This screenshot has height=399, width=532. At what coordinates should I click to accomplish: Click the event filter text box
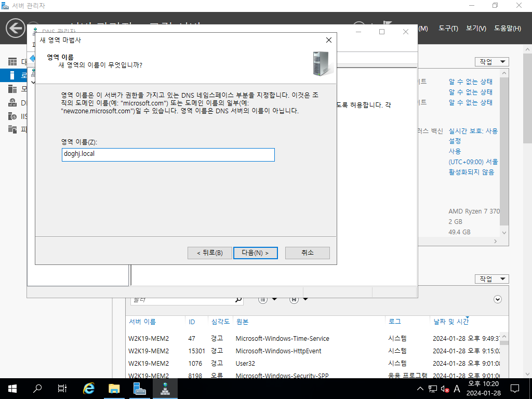[x=183, y=300]
